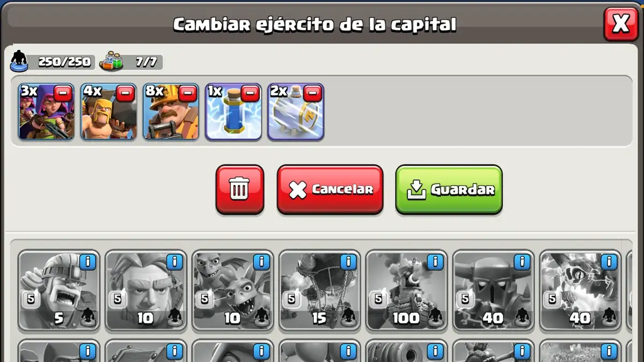Remove one Frost spell from the army
Viewport: 644px width, 362px height.
tap(312, 93)
